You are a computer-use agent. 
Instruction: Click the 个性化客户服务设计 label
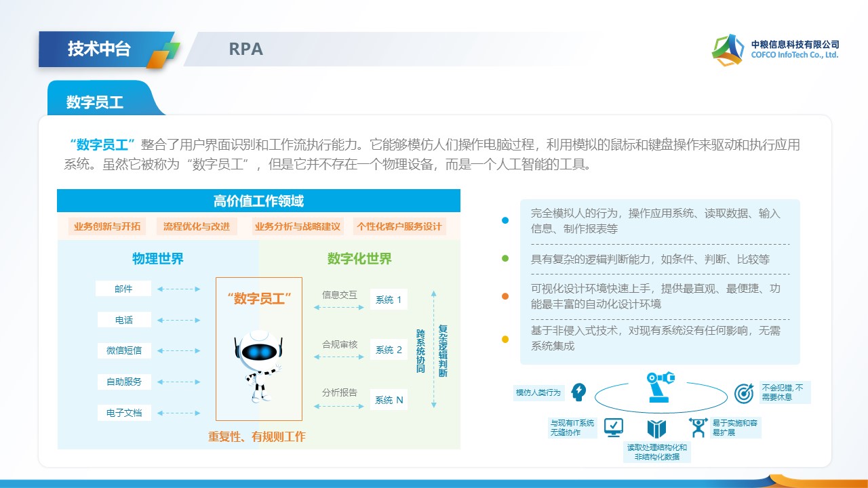(399, 226)
